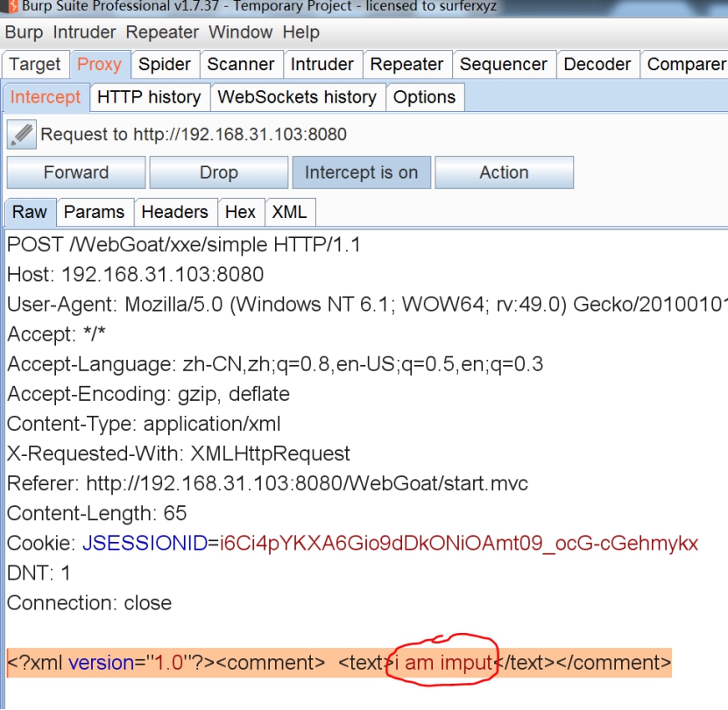Go to the Intruder tool tab
Image resolution: width=728 pixels, height=710 pixels.
322,65
